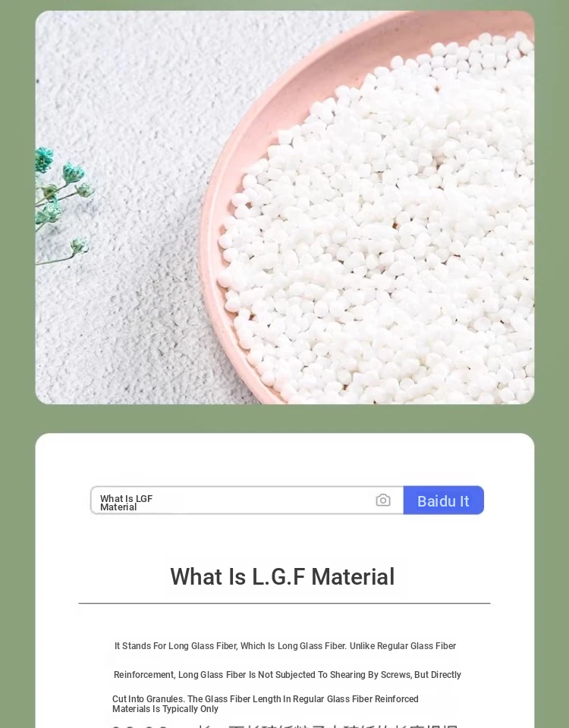Click the green band between the two cards
The height and width of the screenshot is (728, 569).
pyautogui.click(x=284, y=419)
